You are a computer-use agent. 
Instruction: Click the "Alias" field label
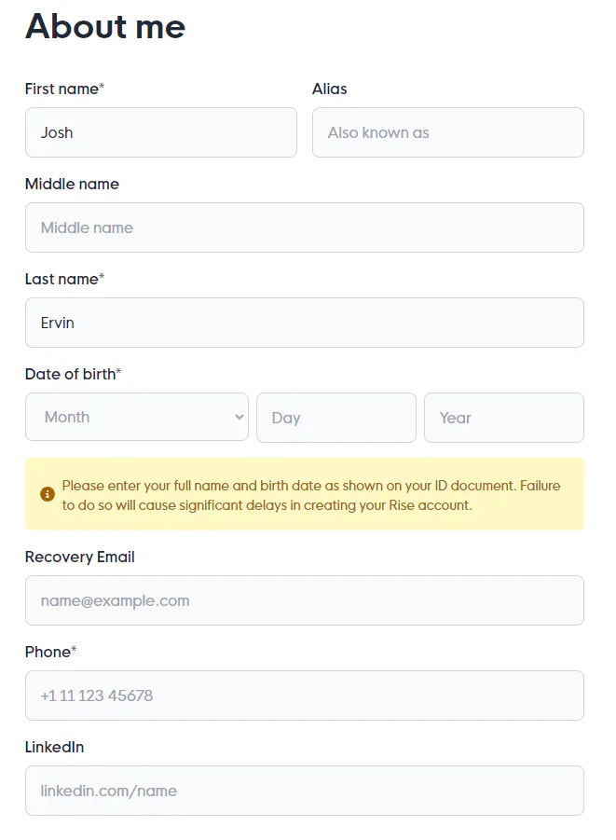tap(329, 89)
